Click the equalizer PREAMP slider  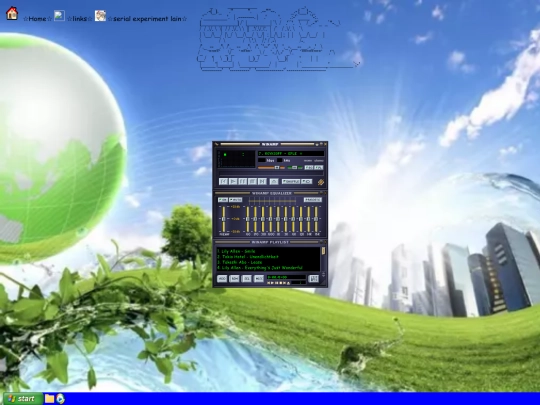point(224,219)
